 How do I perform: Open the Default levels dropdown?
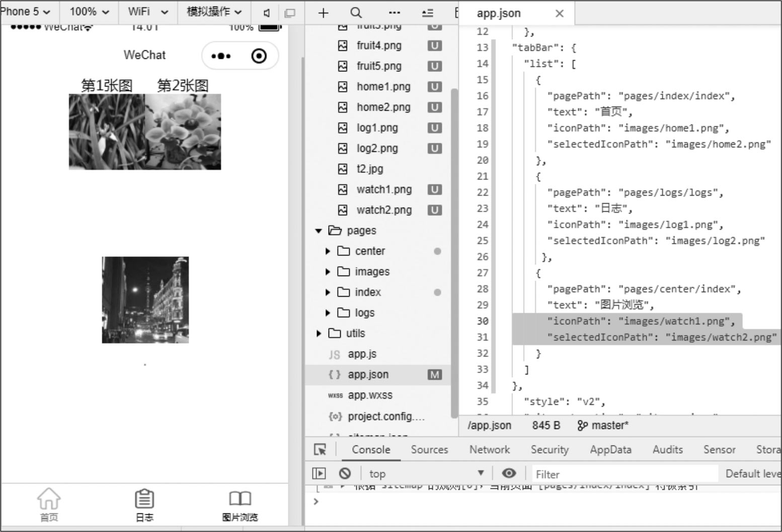tap(753, 474)
